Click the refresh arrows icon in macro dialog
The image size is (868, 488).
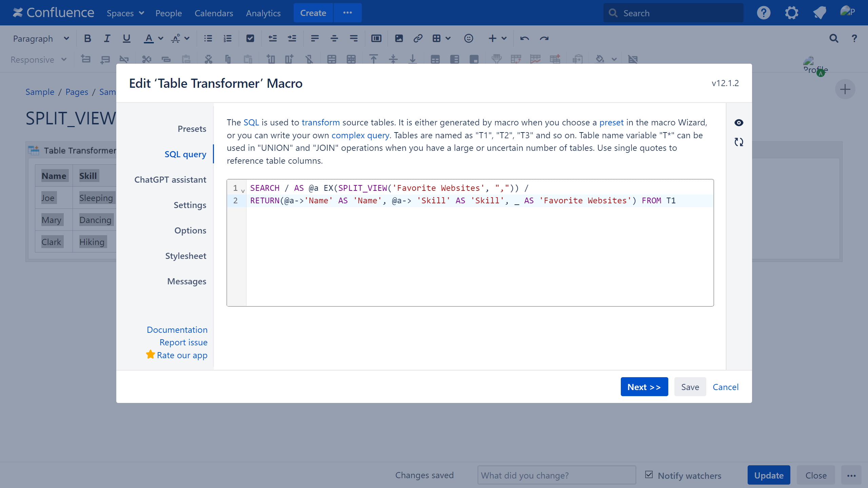[738, 142]
